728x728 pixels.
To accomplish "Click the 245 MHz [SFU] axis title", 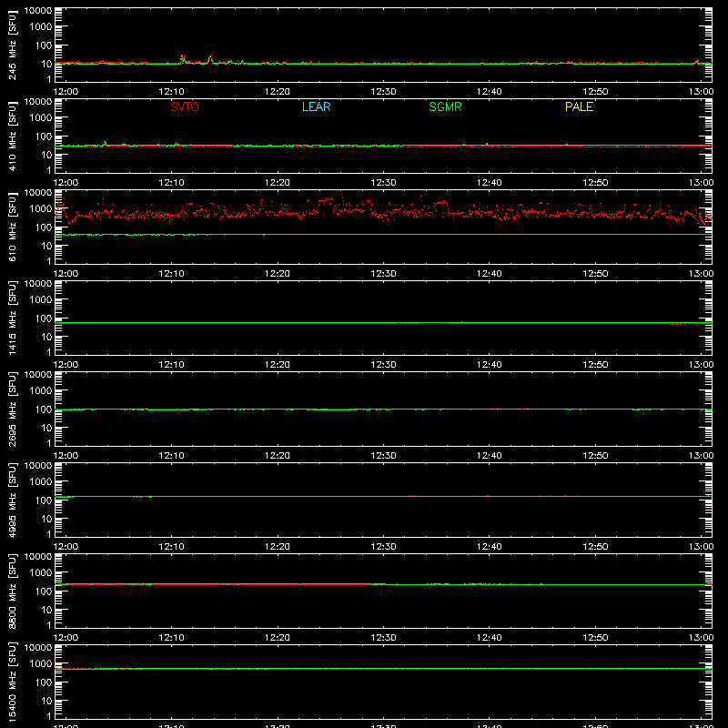I will click(x=13, y=45).
